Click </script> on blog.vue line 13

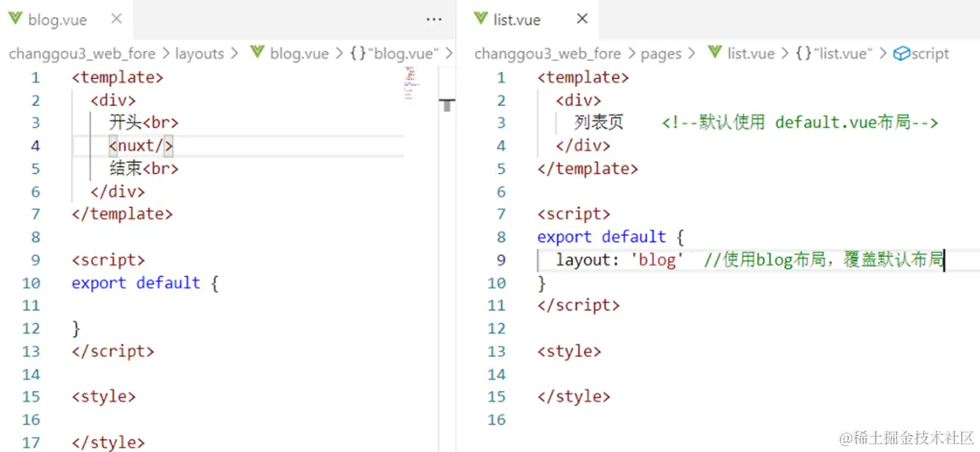(113, 351)
